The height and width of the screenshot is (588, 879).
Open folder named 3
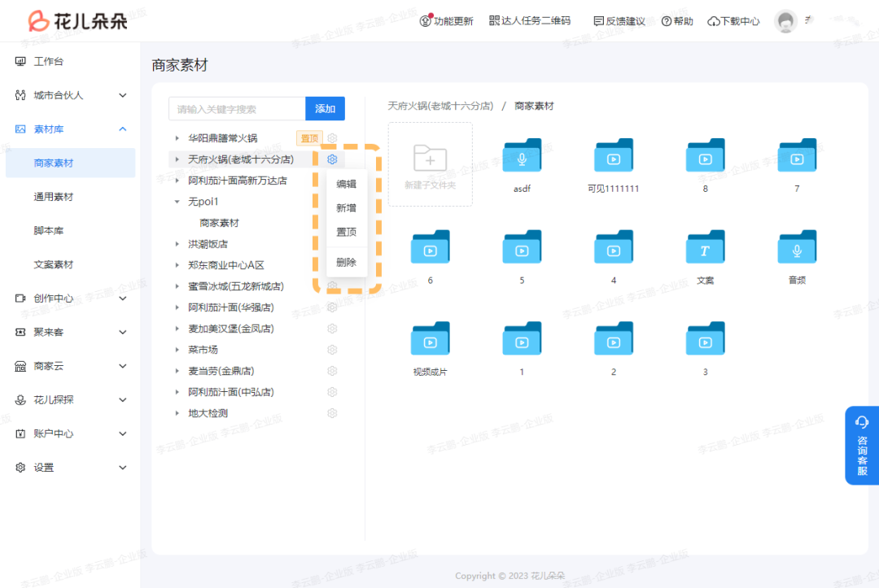pyautogui.click(x=705, y=338)
